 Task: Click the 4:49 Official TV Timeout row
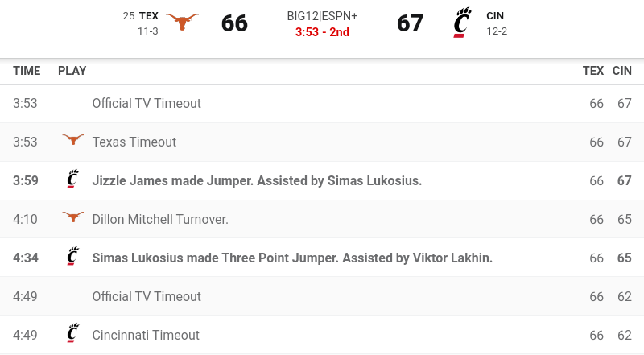pyautogui.click(x=147, y=296)
